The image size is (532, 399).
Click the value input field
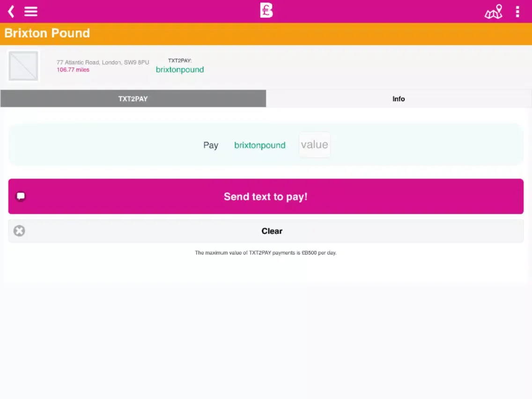click(315, 145)
